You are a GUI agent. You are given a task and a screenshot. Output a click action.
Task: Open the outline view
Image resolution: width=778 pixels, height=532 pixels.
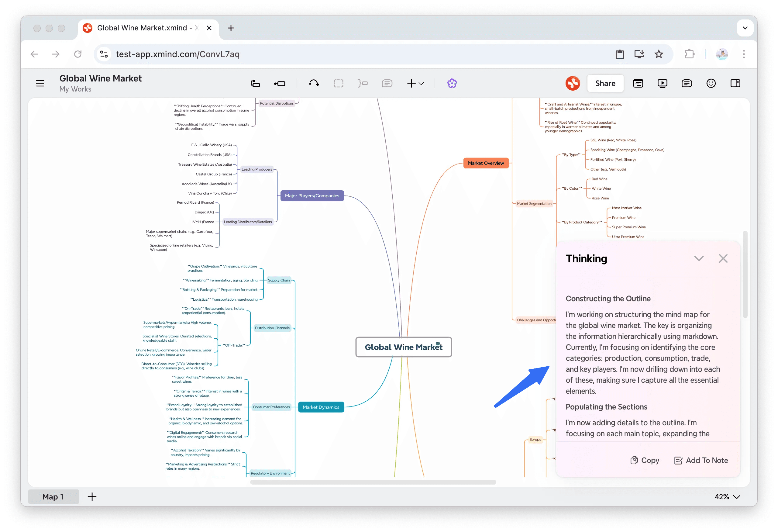click(x=638, y=83)
